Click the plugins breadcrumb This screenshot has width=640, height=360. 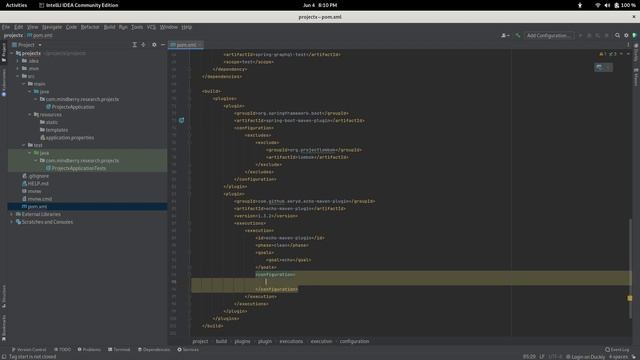(242, 341)
